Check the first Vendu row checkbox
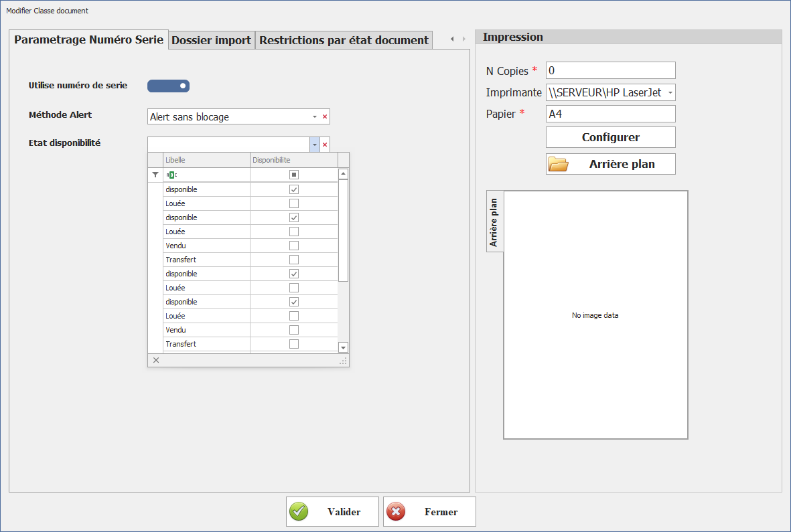This screenshot has width=791, height=532. [293, 246]
